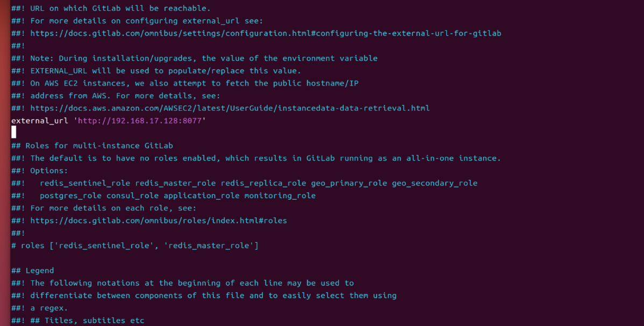The height and width of the screenshot is (326, 644).
Task: Select the postgres_role option text
Action: point(70,196)
